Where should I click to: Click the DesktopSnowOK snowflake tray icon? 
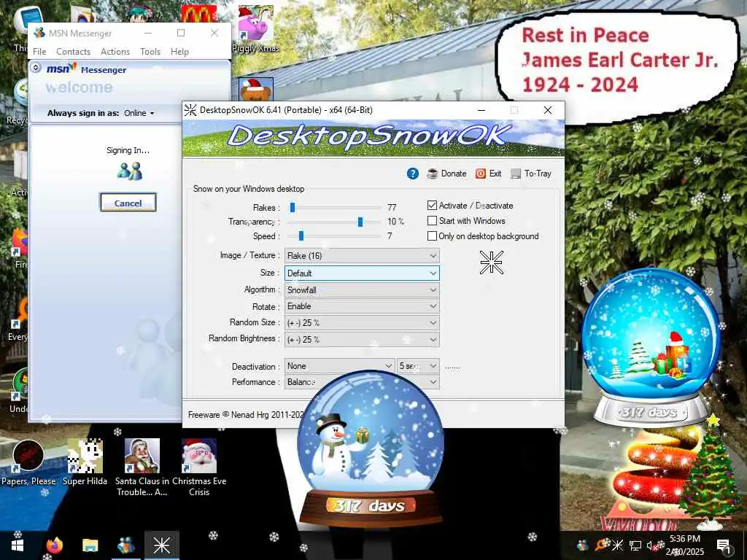[617, 545]
